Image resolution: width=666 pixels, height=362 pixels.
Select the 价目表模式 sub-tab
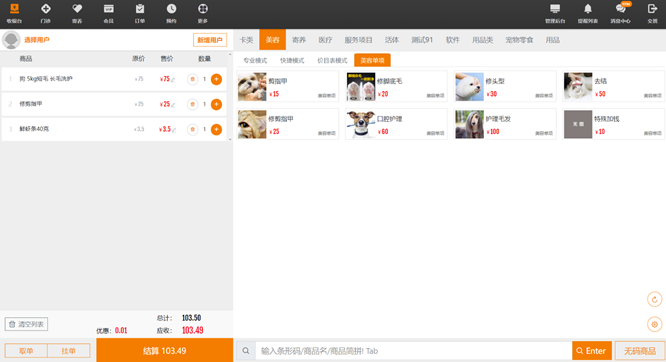click(332, 60)
